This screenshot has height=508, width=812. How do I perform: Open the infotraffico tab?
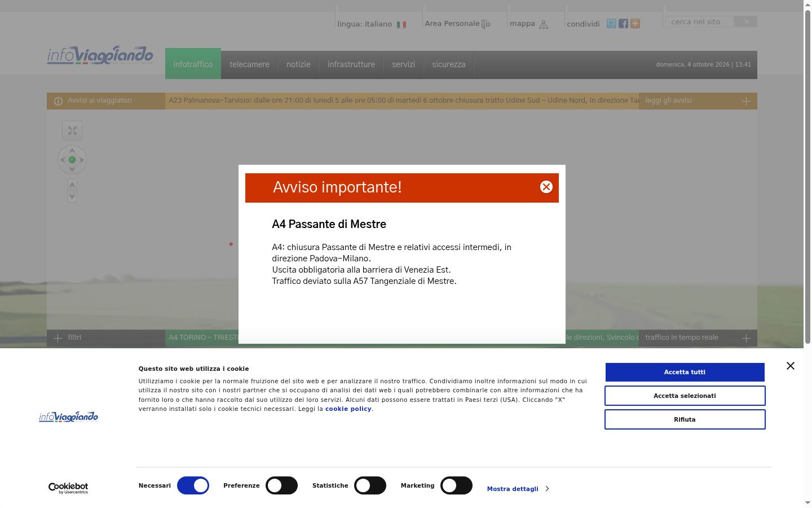pyautogui.click(x=193, y=64)
